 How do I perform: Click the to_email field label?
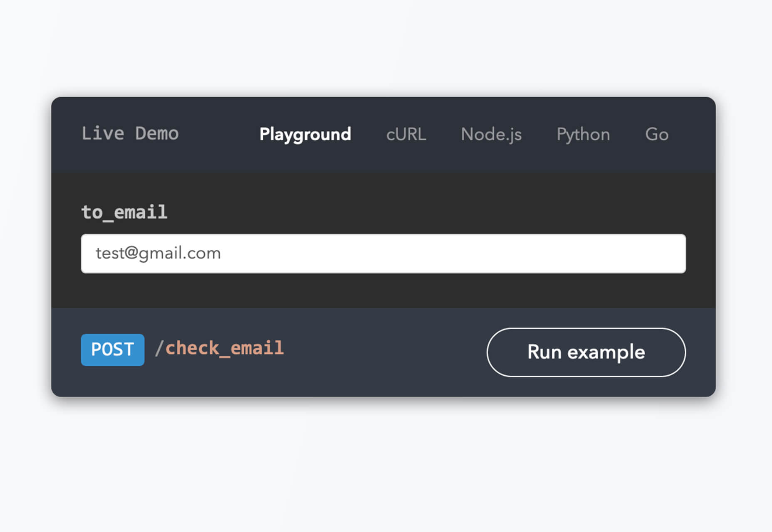click(x=124, y=212)
